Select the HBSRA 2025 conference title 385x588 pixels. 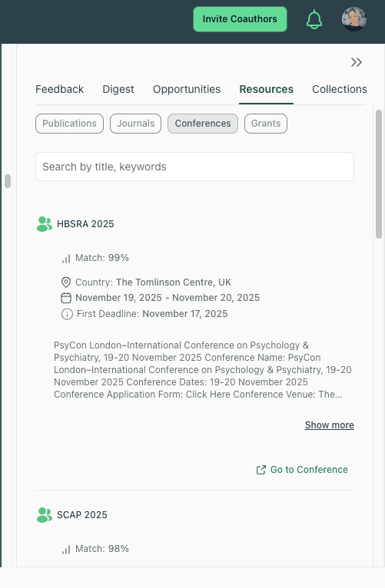85,224
